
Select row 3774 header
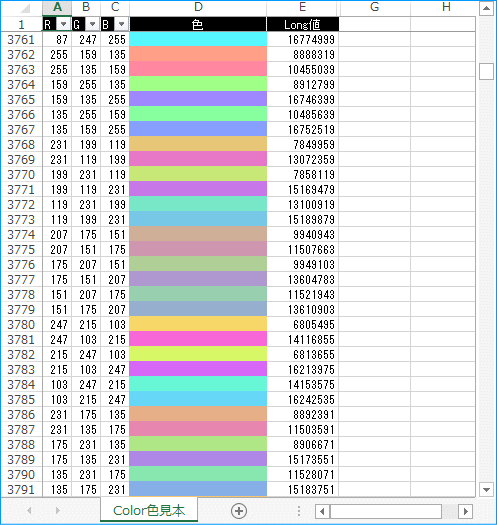pos(21,234)
